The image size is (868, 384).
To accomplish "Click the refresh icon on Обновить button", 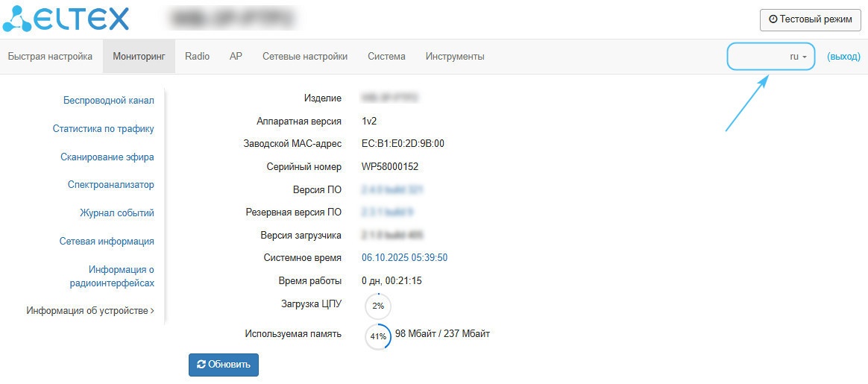I will pyautogui.click(x=201, y=365).
